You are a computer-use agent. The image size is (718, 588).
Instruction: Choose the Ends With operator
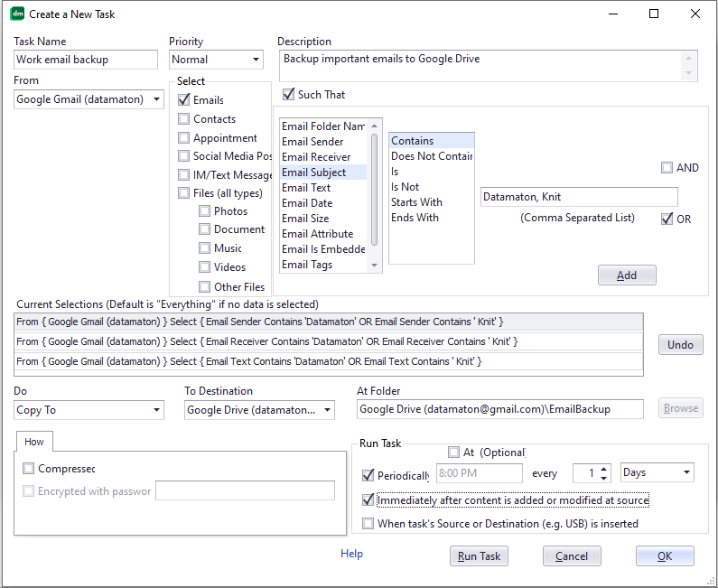[432, 218]
